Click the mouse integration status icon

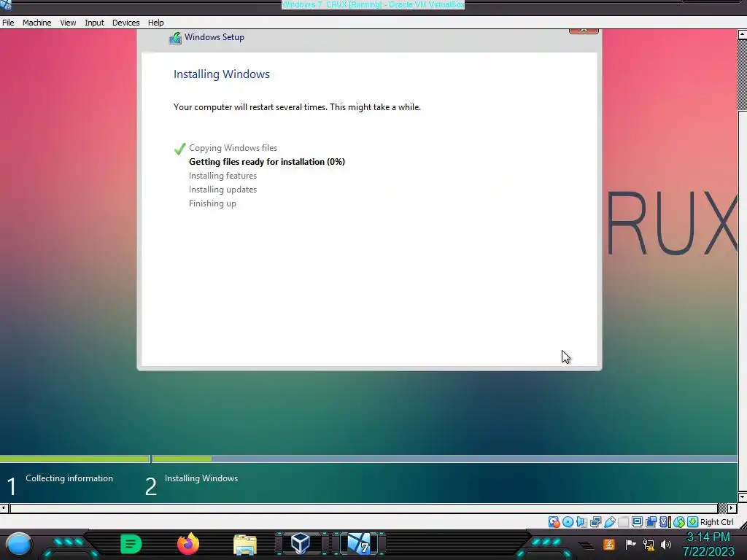679,522
